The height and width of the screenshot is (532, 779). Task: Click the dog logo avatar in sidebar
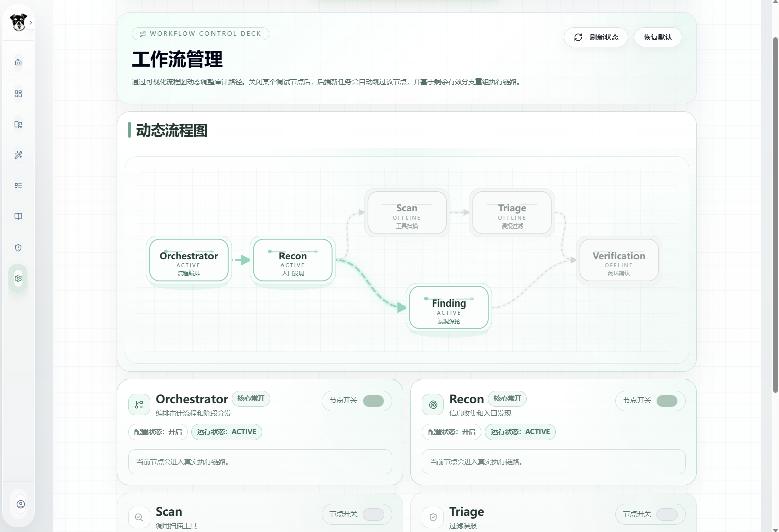point(18,22)
